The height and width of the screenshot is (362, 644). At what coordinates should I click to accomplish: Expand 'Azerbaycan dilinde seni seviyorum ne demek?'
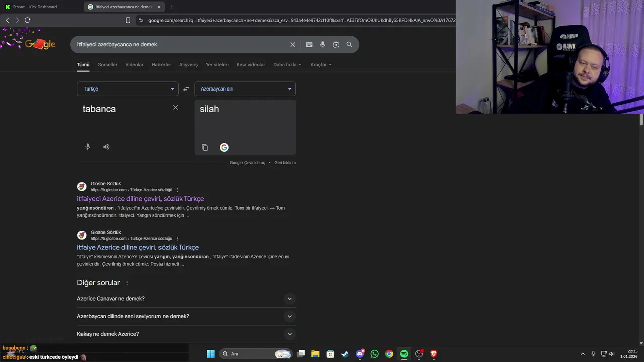coord(186,316)
